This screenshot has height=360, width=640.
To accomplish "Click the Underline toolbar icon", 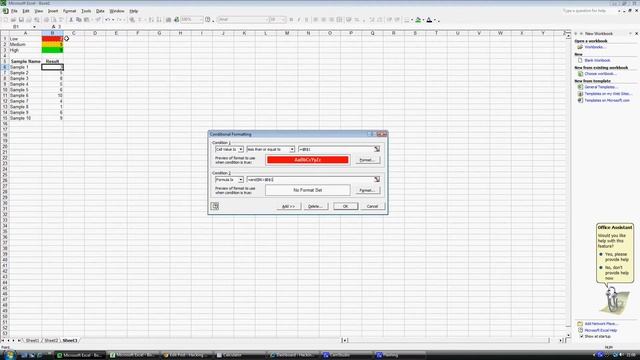I will (x=307, y=20).
